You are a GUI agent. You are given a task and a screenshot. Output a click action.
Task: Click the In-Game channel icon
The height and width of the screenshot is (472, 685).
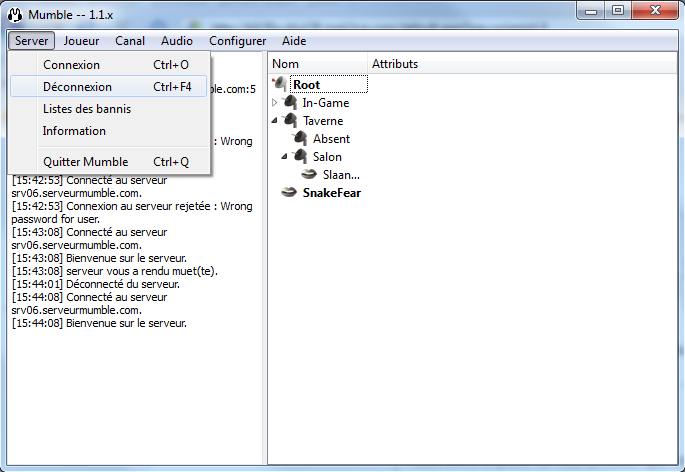click(290, 103)
